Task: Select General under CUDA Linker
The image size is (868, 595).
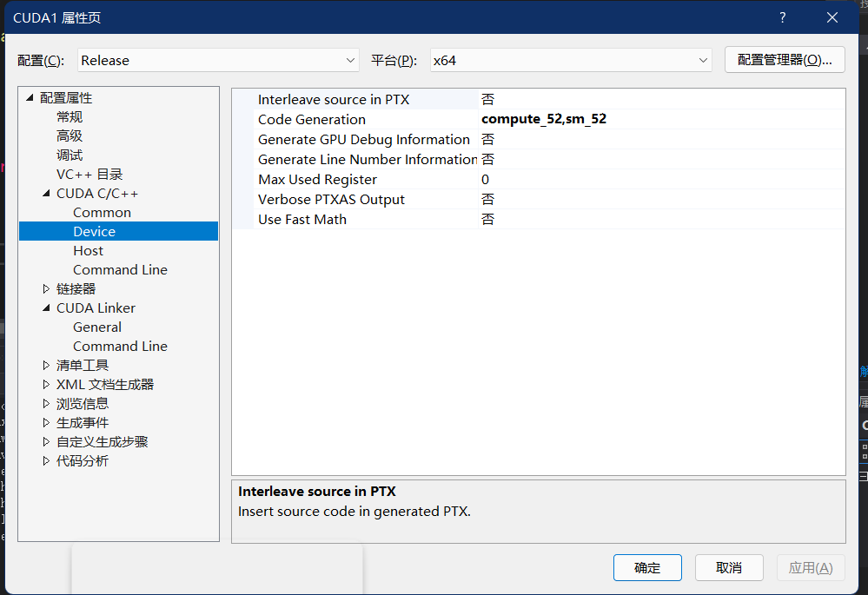Action: [97, 327]
